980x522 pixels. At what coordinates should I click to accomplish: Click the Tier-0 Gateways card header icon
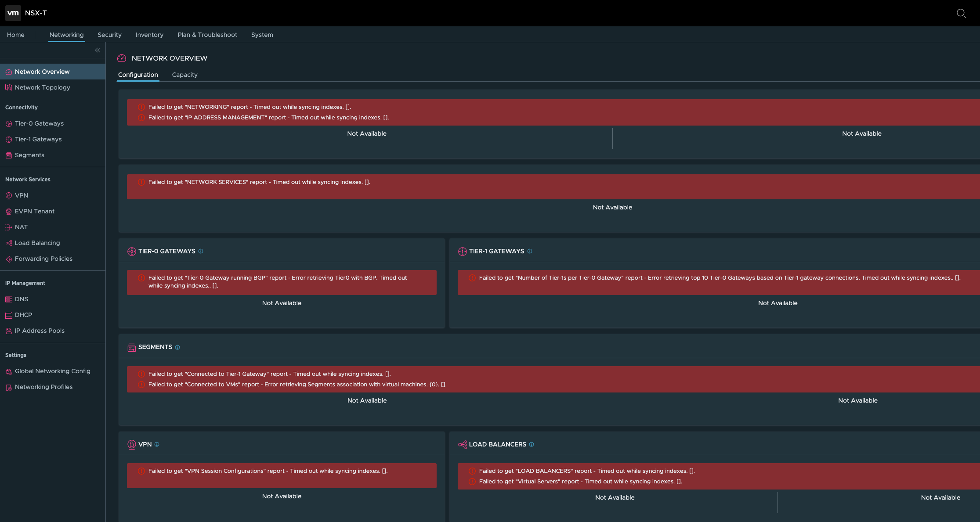click(x=132, y=252)
